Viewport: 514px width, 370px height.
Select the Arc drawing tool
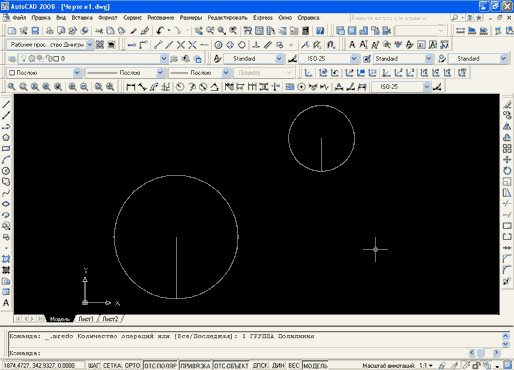(x=6, y=160)
